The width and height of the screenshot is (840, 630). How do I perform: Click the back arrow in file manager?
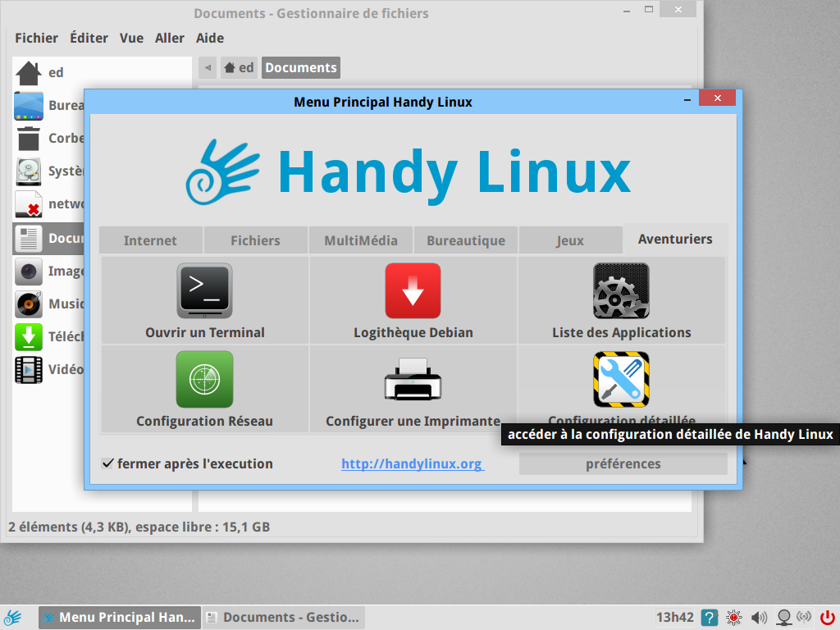click(x=208, y=68)
